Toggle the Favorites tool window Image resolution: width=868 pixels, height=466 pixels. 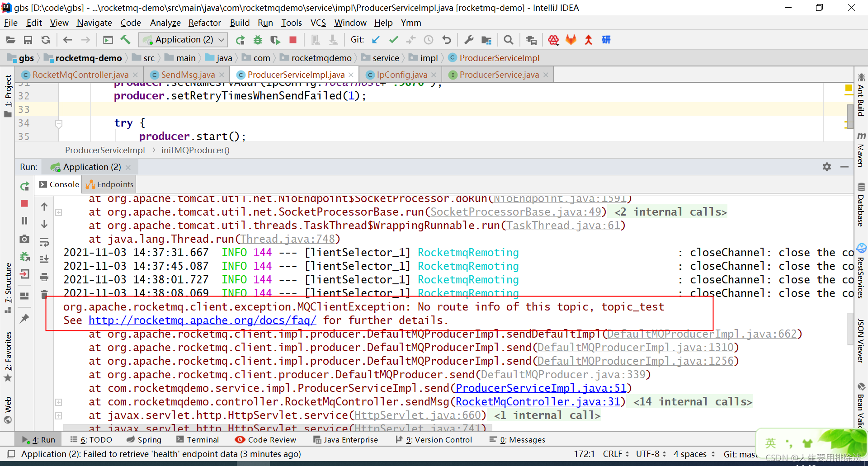click(x=8, y=357)
